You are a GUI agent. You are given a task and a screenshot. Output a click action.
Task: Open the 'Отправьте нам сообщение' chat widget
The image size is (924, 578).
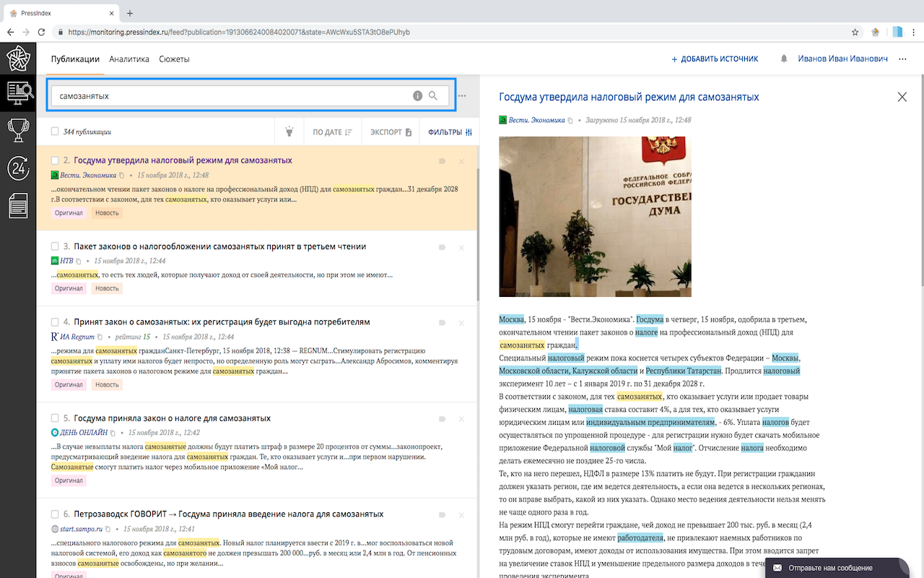837,568
